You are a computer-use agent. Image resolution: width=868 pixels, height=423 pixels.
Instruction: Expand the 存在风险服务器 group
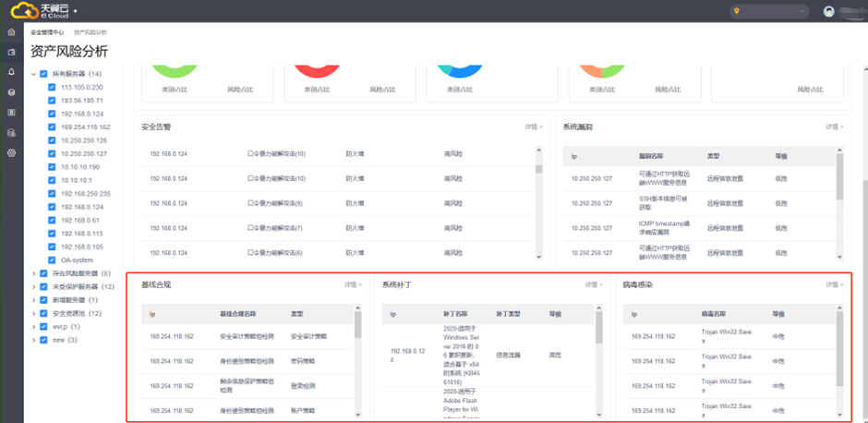(x=34, y=273)
